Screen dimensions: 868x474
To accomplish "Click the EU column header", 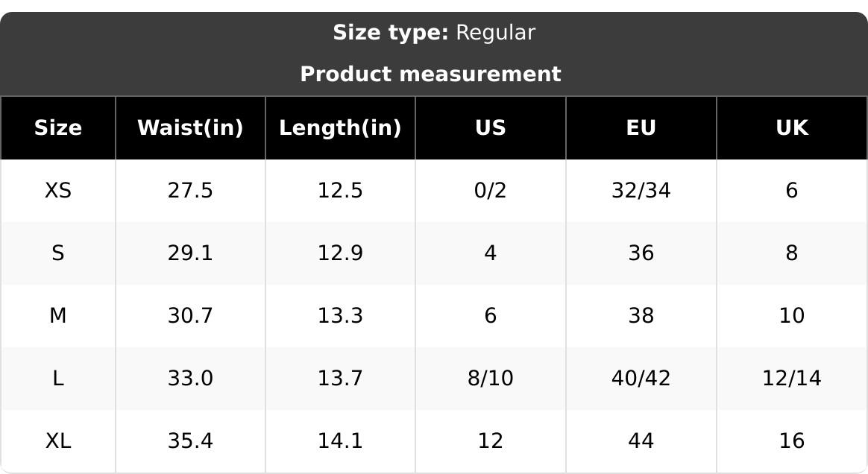I will (x=641, y=127).
